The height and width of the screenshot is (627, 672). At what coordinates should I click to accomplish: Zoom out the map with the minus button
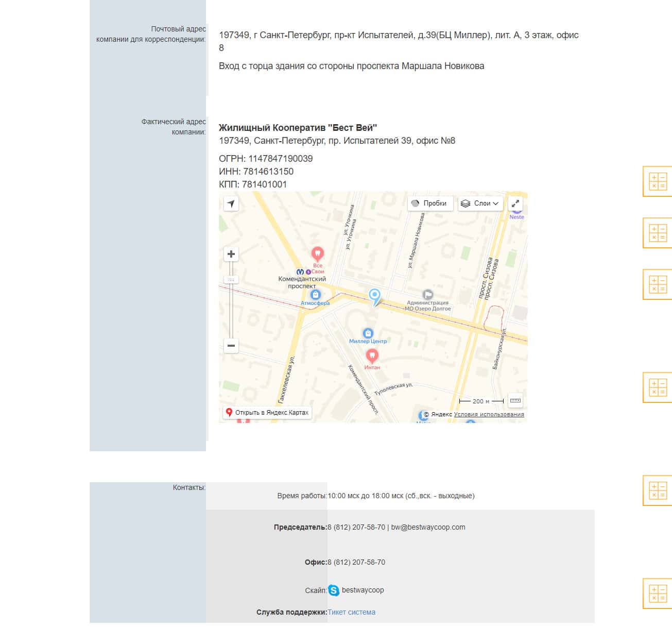point(231,345)
